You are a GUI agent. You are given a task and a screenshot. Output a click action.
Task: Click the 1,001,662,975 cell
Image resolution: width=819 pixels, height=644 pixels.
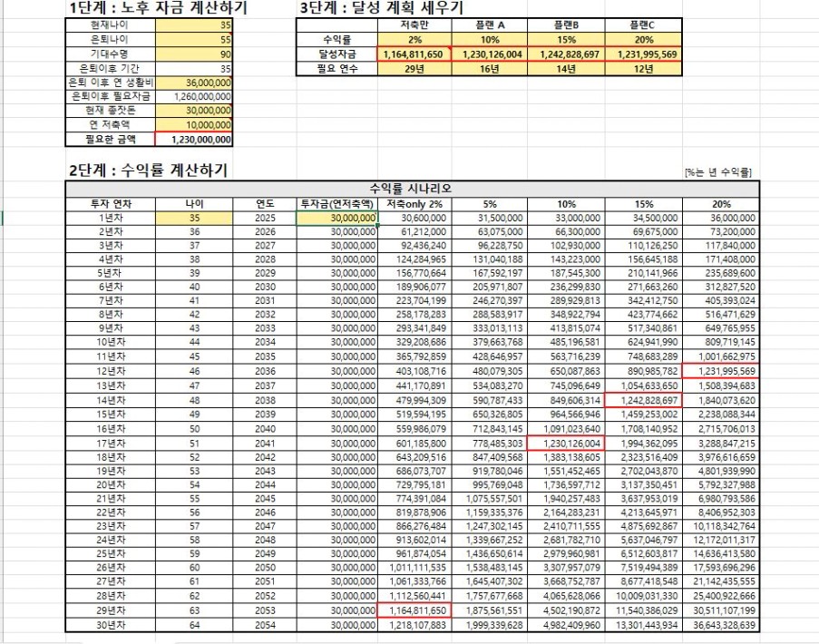(721, 356)
